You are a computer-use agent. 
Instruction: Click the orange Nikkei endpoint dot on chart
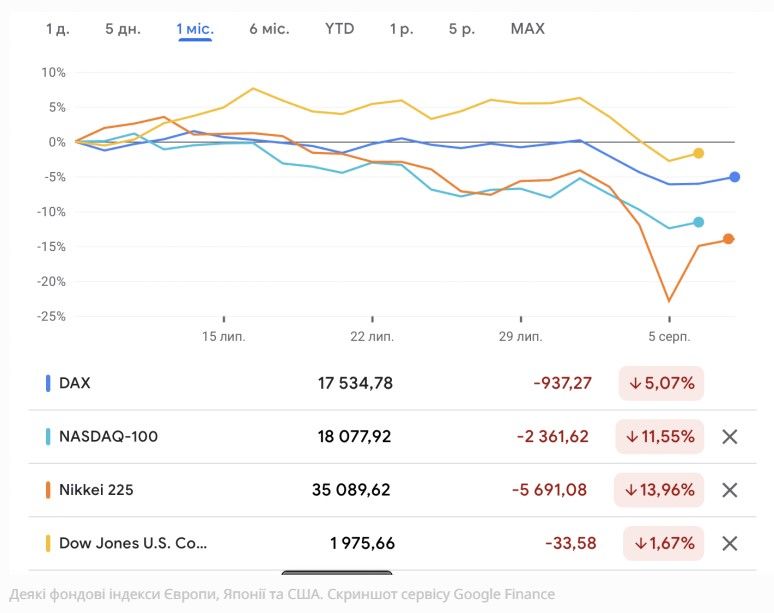click(729, 239)
